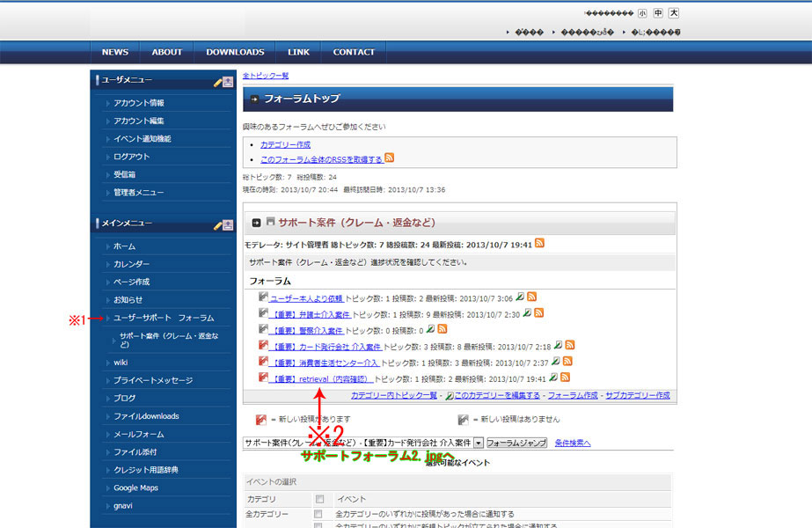
Task: Open the ABOUT navigation item
Action: (167, 52)
